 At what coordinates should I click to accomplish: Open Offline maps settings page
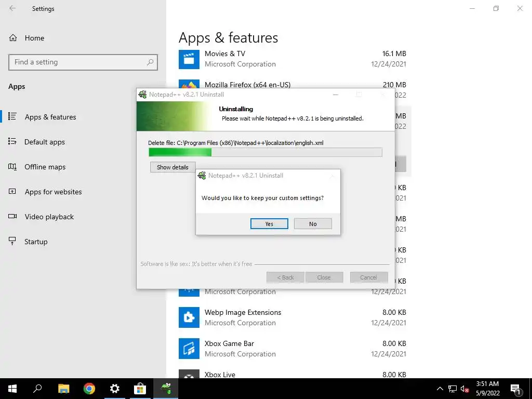(x=45, y=167)
